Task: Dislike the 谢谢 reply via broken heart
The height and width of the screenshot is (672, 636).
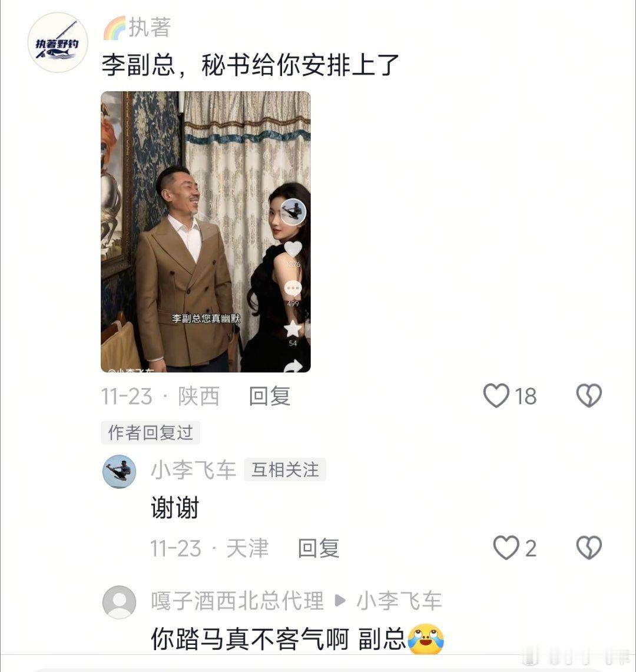Action: [589, 547]
